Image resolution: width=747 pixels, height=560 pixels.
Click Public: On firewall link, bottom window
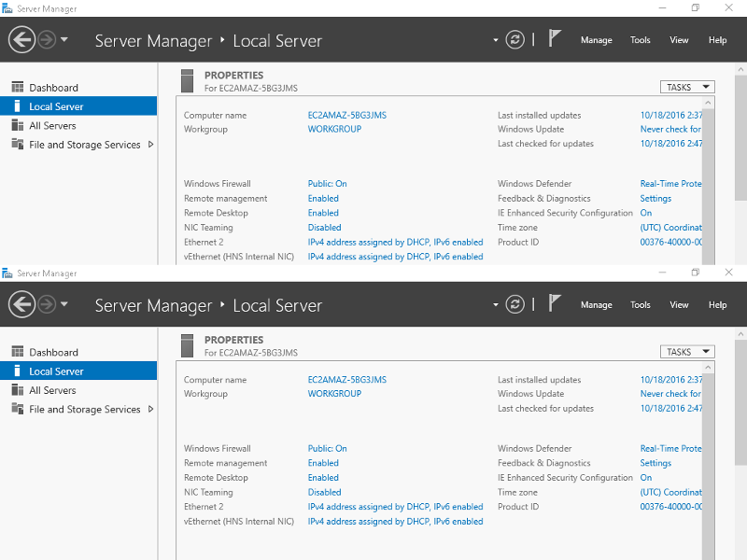[327, 449]
